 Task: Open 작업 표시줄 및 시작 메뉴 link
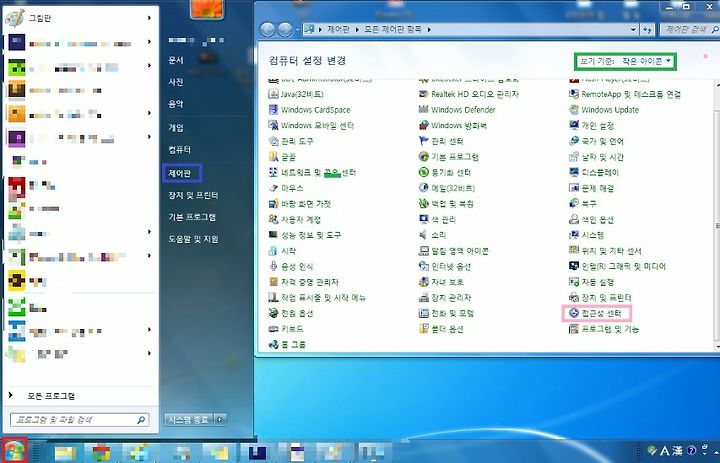(x=323, y=298)
